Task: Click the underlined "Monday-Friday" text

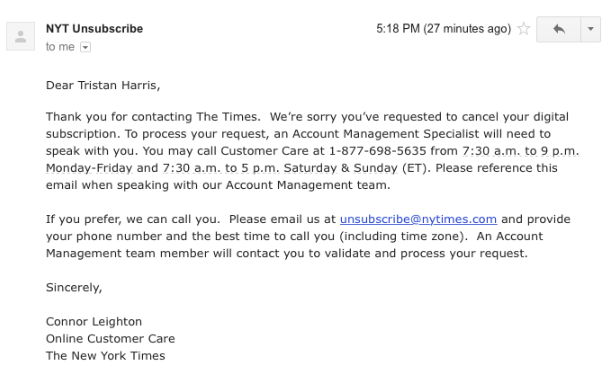Action: pyautogui.click(x=89, y=168)
